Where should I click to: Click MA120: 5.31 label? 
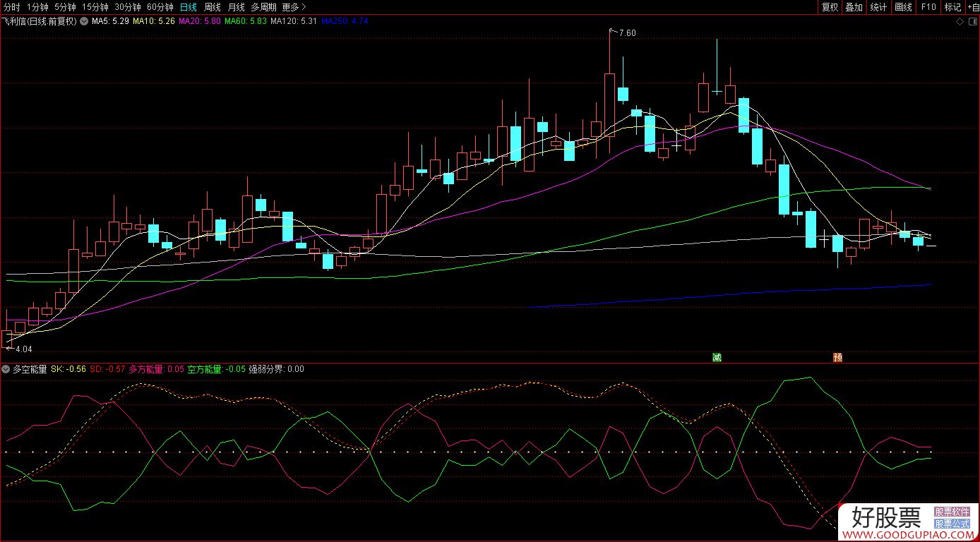click(x=294, y=21)
